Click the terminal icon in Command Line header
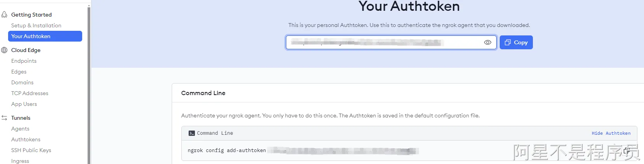644x164 pixels. point(191,133)
